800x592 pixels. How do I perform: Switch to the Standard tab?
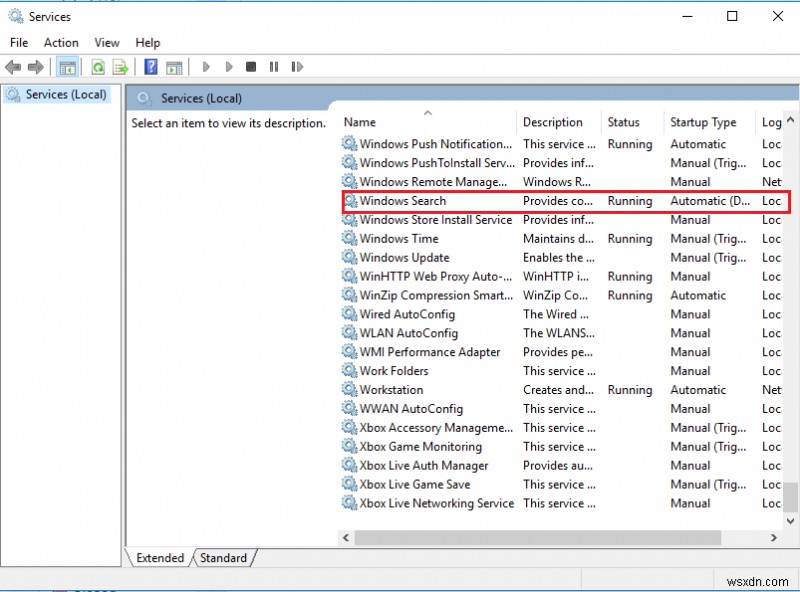point(222,558)
